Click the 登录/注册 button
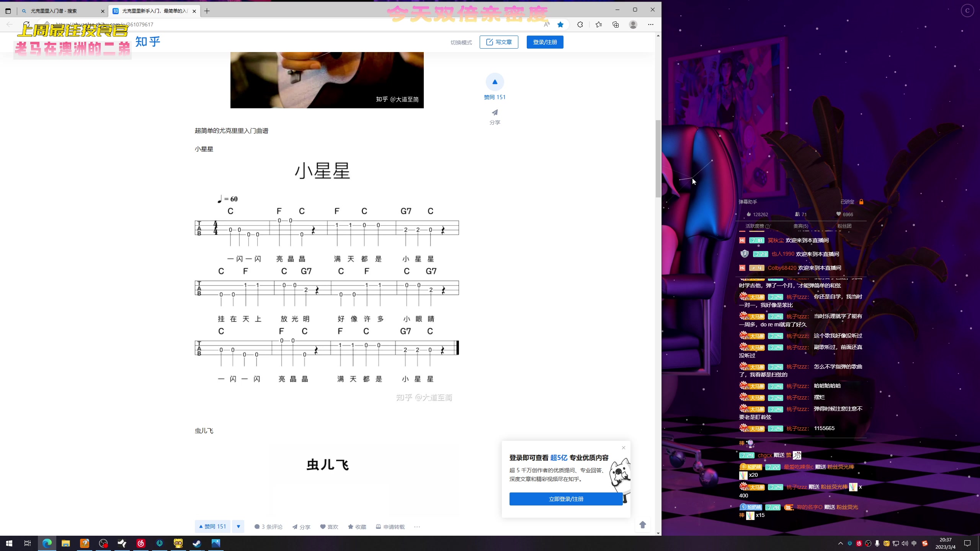This screenshot has width=980, height=551. pyautogui.click(x=544, y=42)
